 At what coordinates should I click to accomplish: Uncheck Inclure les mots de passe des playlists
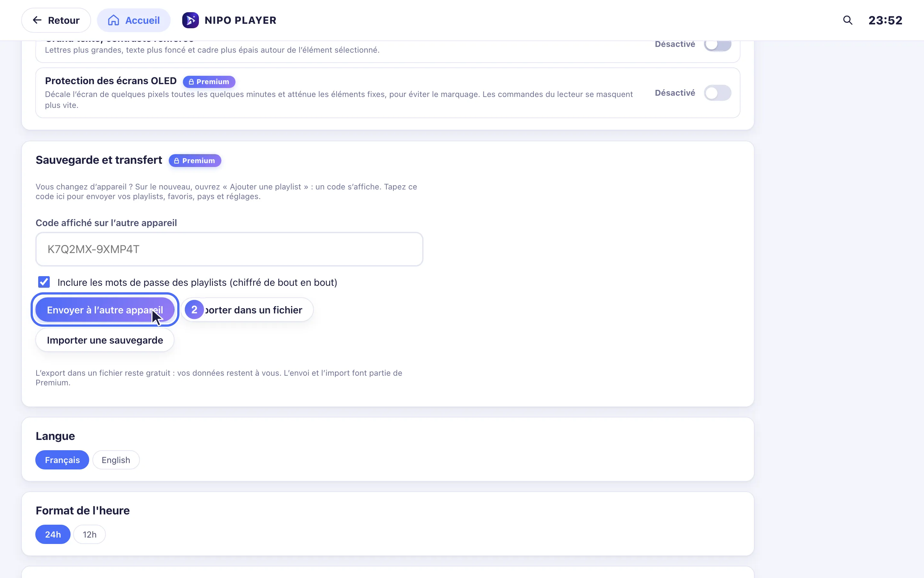coord(44,282)
